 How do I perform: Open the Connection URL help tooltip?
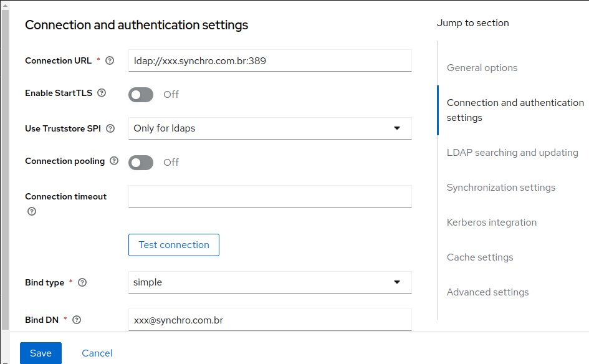coord(110,60)
